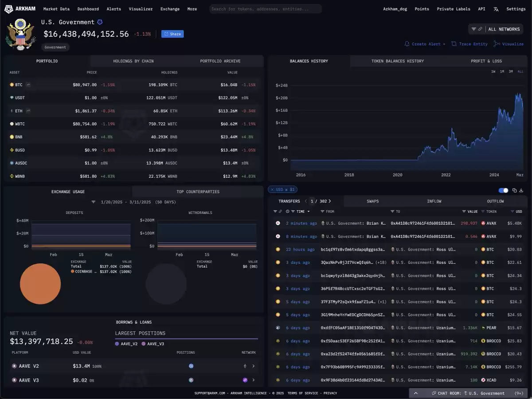Viewport: 532px width, 399px height.
Task: Open the Inflow tab
Action: point(434,201)
